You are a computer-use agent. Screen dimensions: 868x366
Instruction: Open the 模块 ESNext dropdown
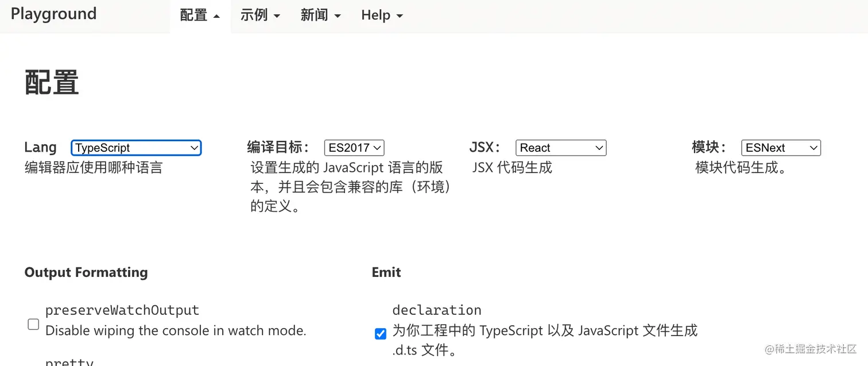(x=781, y=148)
